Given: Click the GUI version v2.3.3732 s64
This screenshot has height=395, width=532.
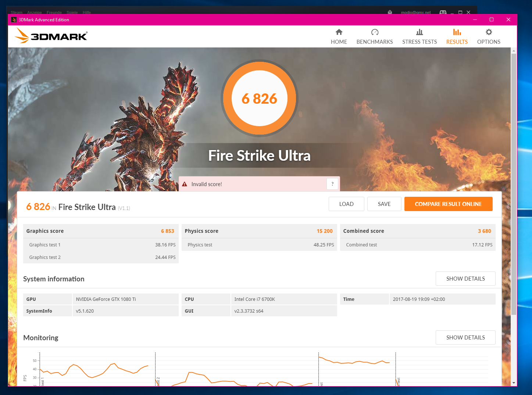Looking at the screenshot, I should coord(249,311).
